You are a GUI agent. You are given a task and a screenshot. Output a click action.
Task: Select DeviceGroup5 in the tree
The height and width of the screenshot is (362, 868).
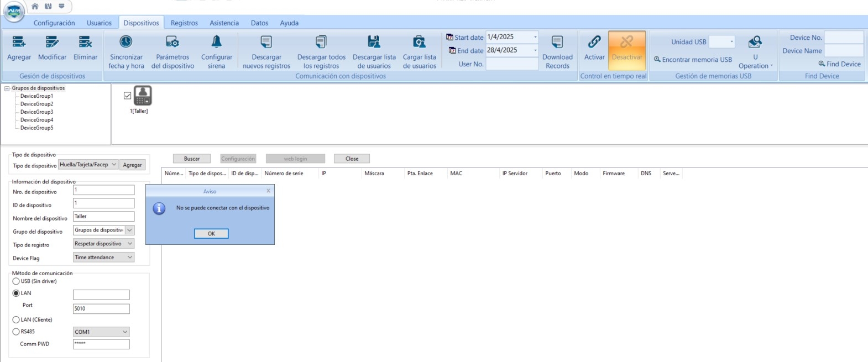[x=36, y=128]
